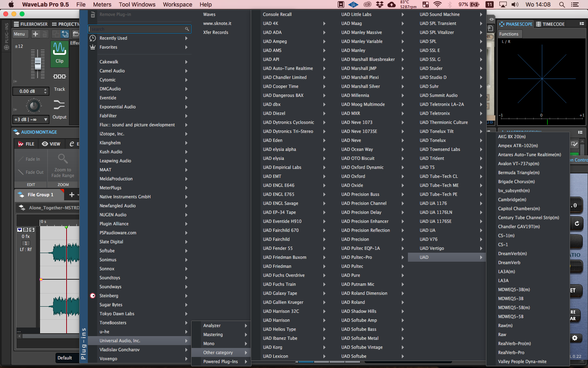Expand the FabFilter vendor submenu
This screenshot has width=588, height=368.
point(139,116)
